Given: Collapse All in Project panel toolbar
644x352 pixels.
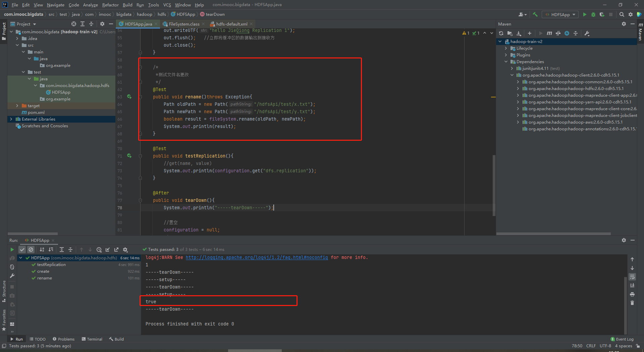Looking at the screenshot, I should pyautogui.click(x=91, y=24).
